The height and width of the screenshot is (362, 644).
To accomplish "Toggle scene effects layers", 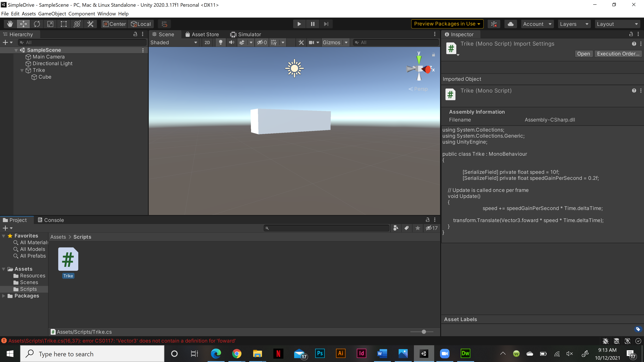I will [242, 42].
